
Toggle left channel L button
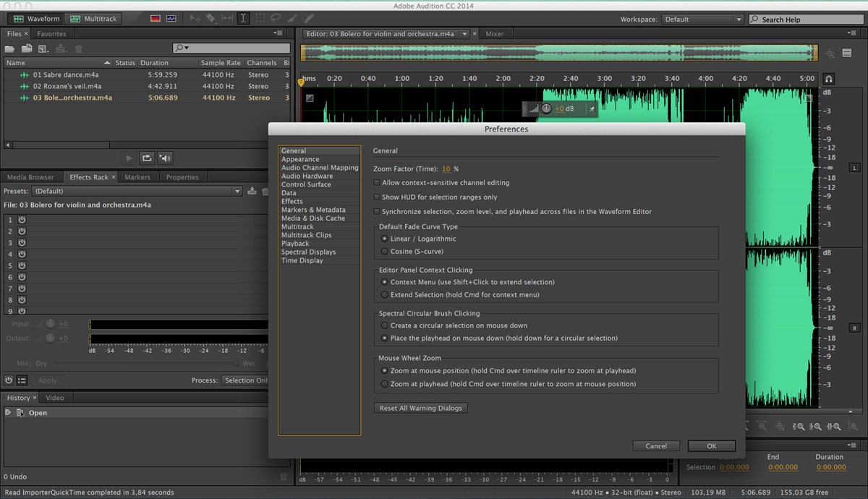coord(854,168)
